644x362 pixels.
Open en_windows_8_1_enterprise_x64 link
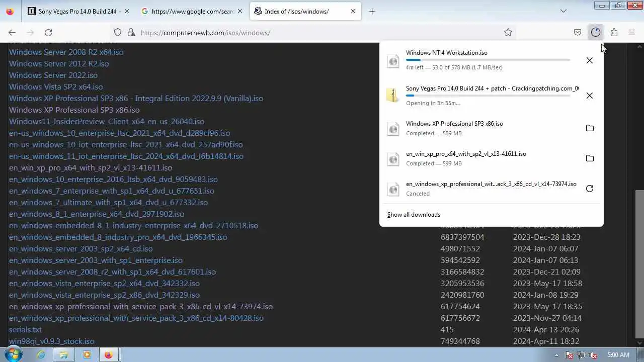coord(97,214)
